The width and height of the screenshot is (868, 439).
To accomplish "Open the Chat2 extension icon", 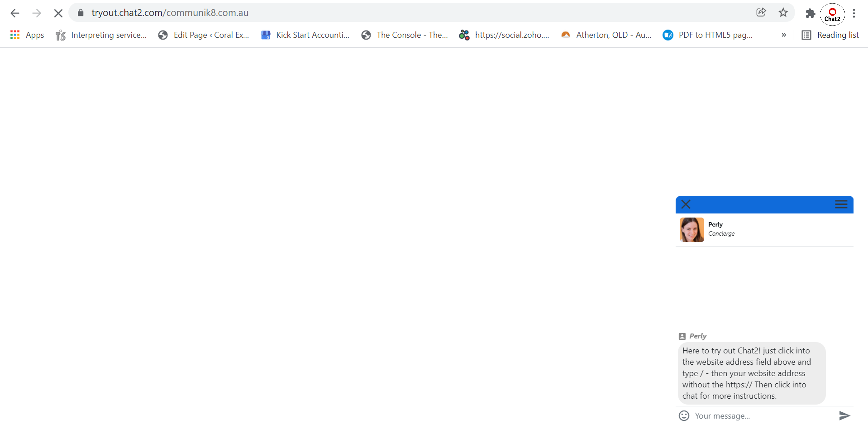I will click(x=832, y=14).
